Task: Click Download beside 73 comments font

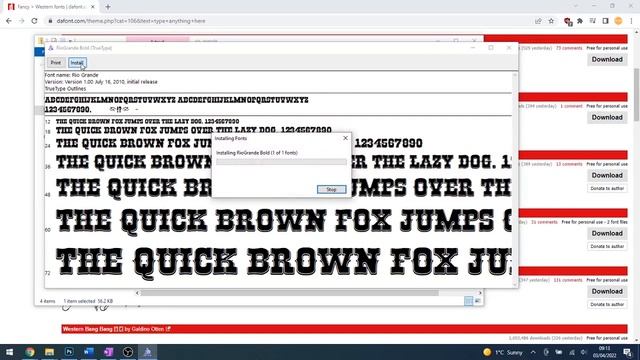Action: click(x=607, y=59)
